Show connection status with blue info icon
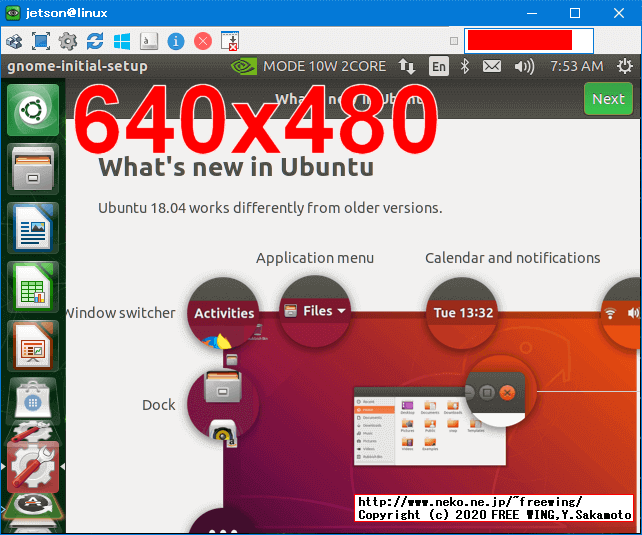 176,41
